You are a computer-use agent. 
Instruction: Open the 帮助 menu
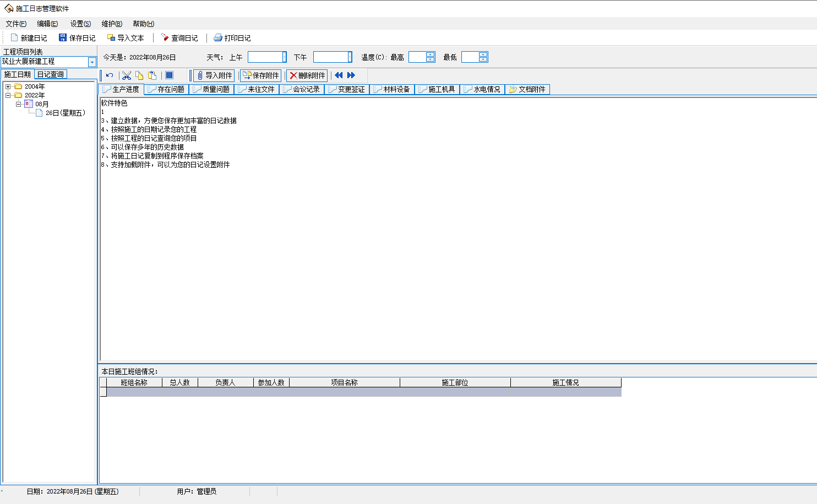(x=143, y=24)
